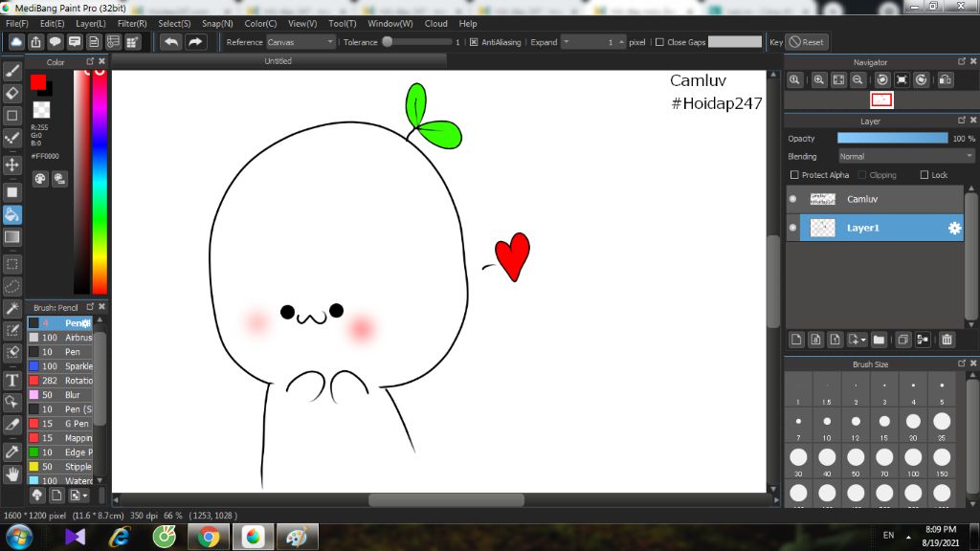Rotate canvas right in Navigator
The width and height of the screenshot is (980, 551).
click(922, 80)
